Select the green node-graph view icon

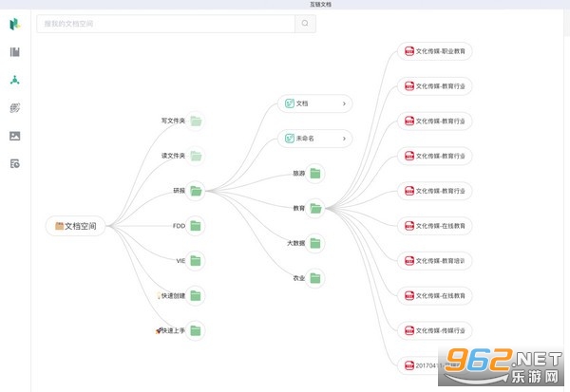click(15, 80)
